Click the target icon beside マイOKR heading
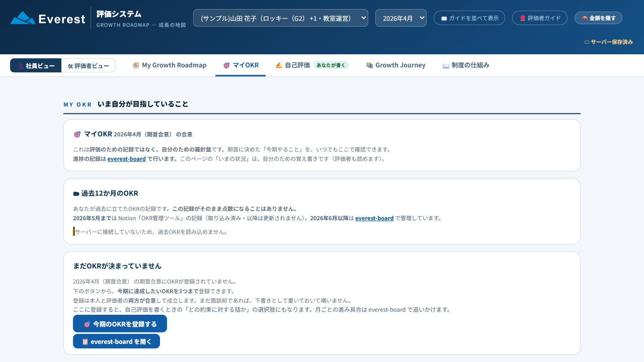Screen dimensions: 644x362 pyautogui.click(x=77, y=134)
